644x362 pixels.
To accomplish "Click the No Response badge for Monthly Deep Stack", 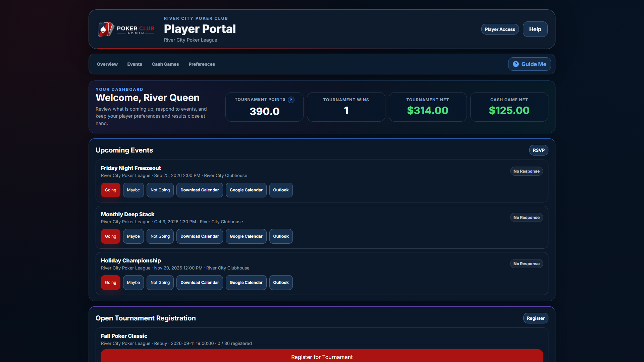I will 526,218.
